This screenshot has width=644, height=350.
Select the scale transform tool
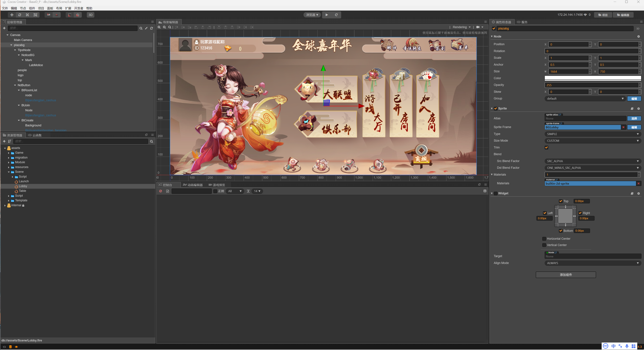(27, 15)
